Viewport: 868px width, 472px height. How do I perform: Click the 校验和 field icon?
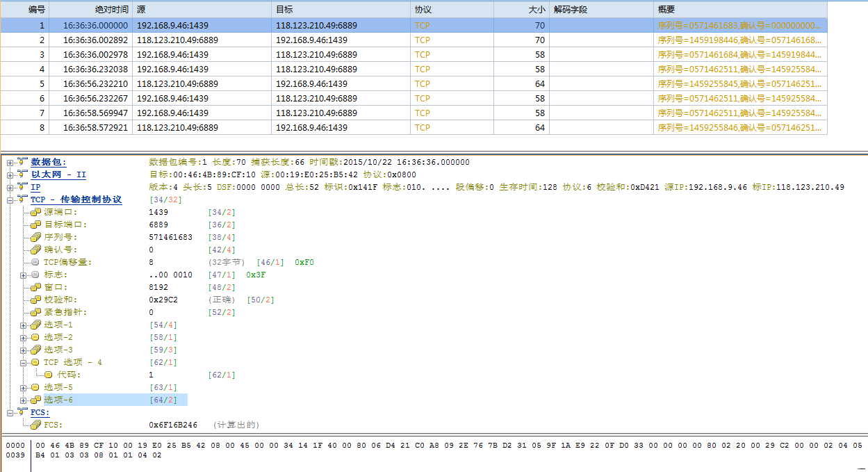click(35, 300)
